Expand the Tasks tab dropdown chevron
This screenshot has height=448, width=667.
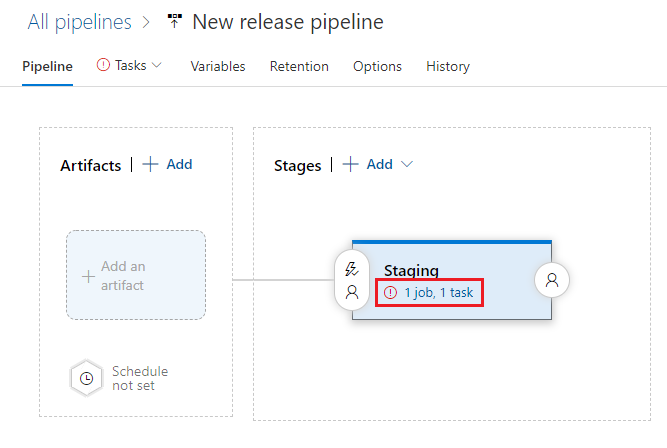(156, 66)
